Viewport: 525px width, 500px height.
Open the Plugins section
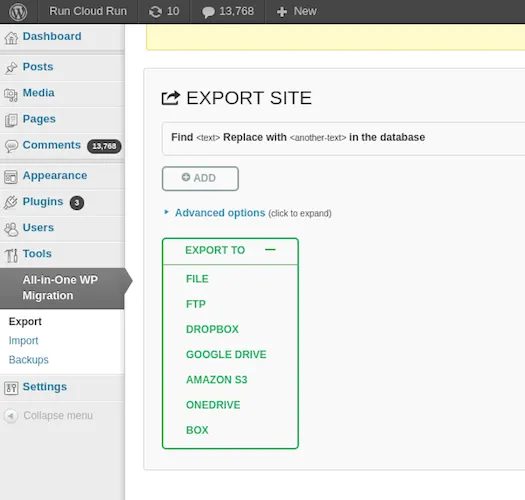click(x=43, y=202)
